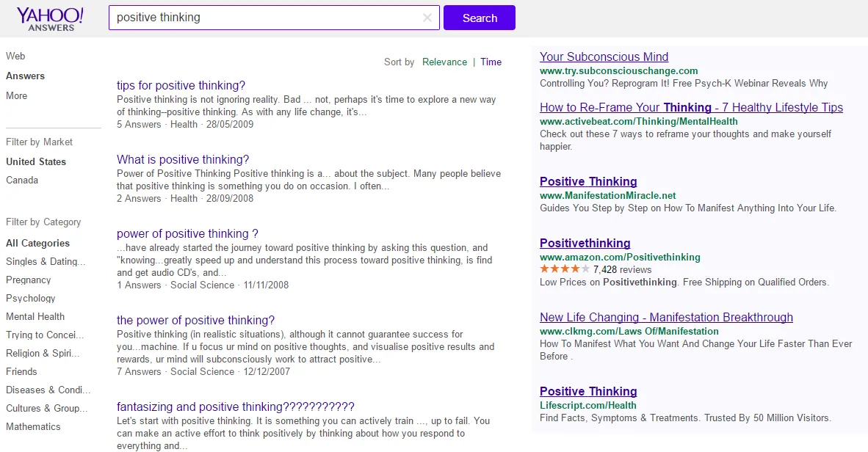Open 'power of positive thinking ?' result
The width and height of the screenshot is (868, 452).
pyautogui.click(x=188, y=233)
